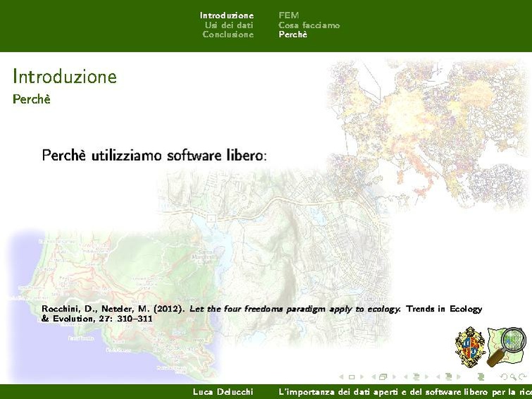Click 'Perchè utilizziamo software libero:' text

154,155
